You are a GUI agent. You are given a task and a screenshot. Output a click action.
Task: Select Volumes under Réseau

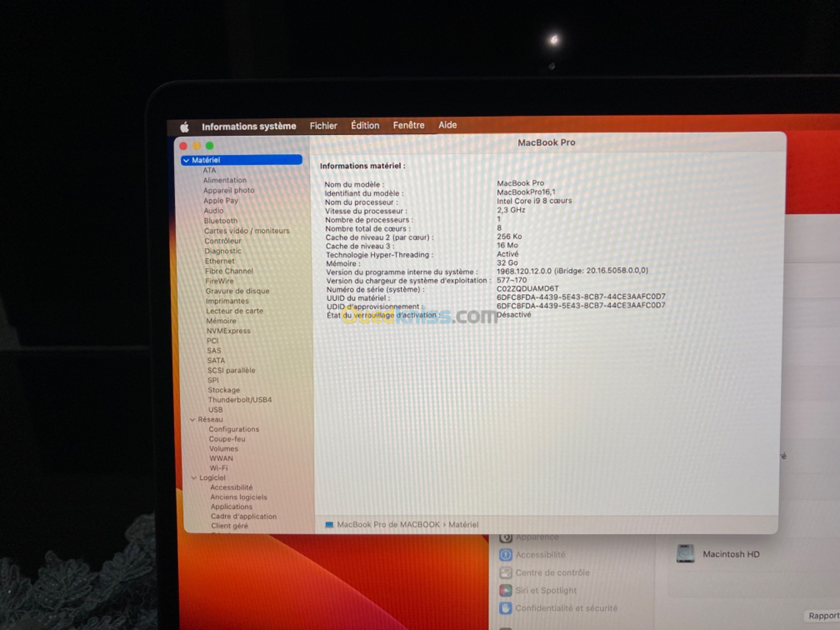[x=224, y=449]
